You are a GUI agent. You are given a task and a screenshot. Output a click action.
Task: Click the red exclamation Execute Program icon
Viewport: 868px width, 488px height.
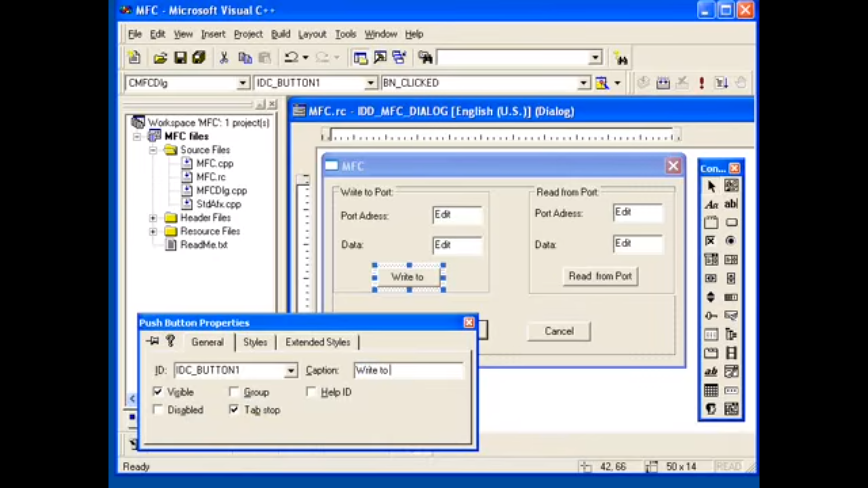point(702,83)
